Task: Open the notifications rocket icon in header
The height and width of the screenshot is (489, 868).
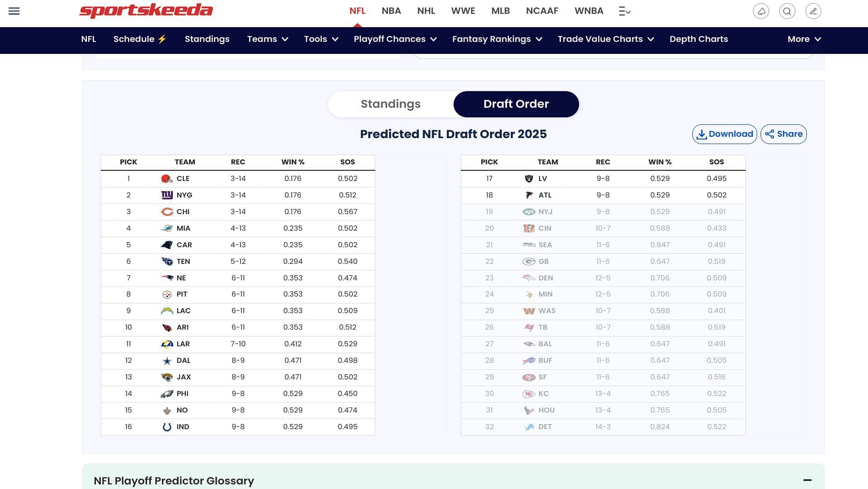Action: pyautogui.click(x=761, y=11)
